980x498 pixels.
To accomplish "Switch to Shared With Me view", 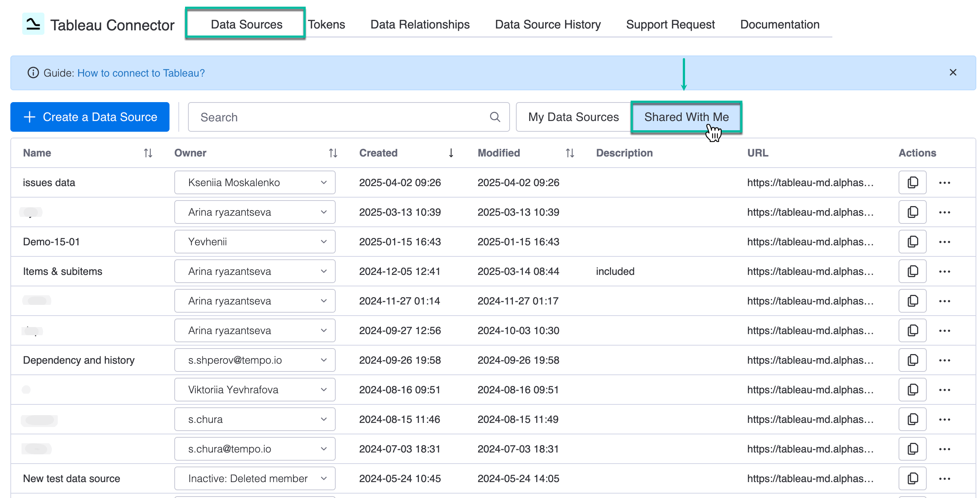I will click(686, 117).
